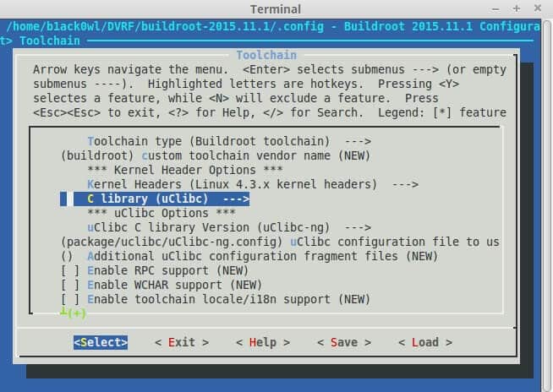
Task: Edit custom toolchain vendor name value
Action: [216, 155]
